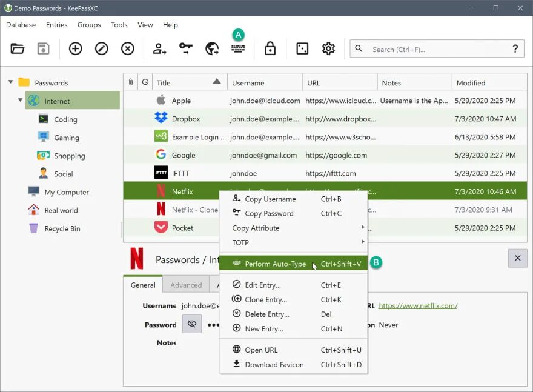533x392 pixels.
Task: Click the attachments paperclip column header
Action: [x=131, y=82]
